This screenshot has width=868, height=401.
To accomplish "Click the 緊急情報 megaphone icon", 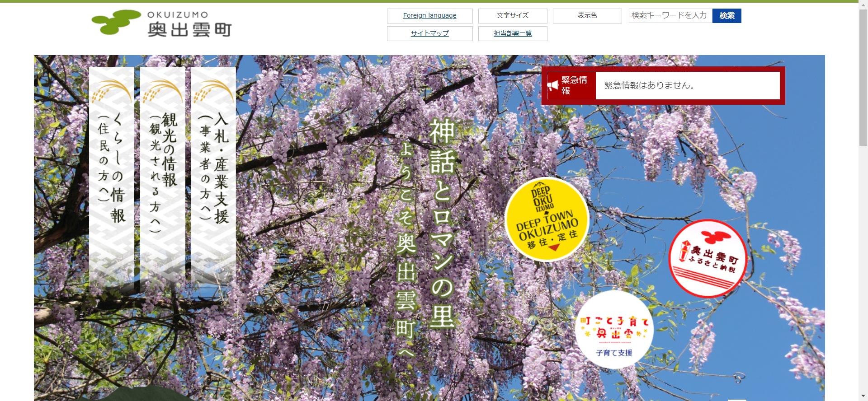I will (x=553, y=85).
